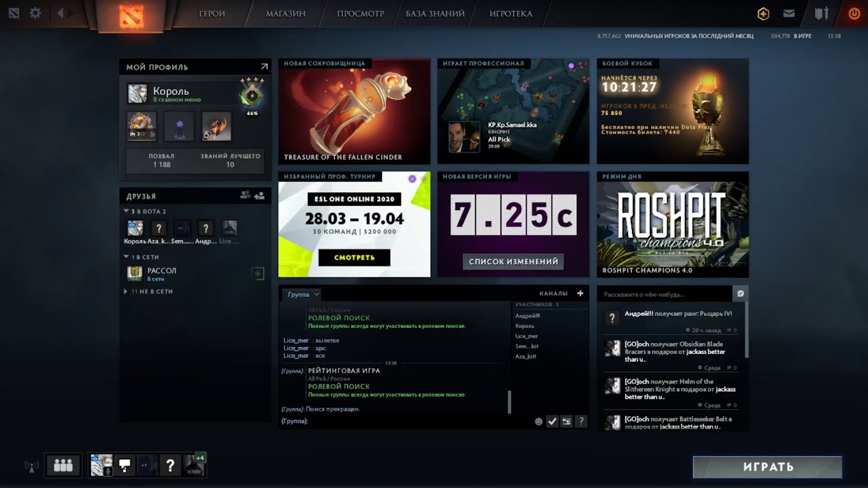Open the emoticon smiley picker in chat
The width and height of the screenshot is (868, 488).
(x=538, y=422)
